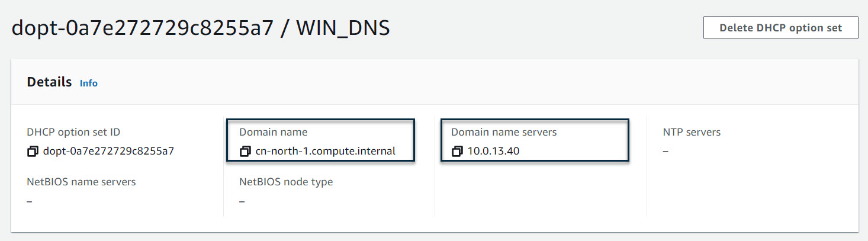
Task: Click the empty NetBIOS node type dash
Action: point(242,201)
